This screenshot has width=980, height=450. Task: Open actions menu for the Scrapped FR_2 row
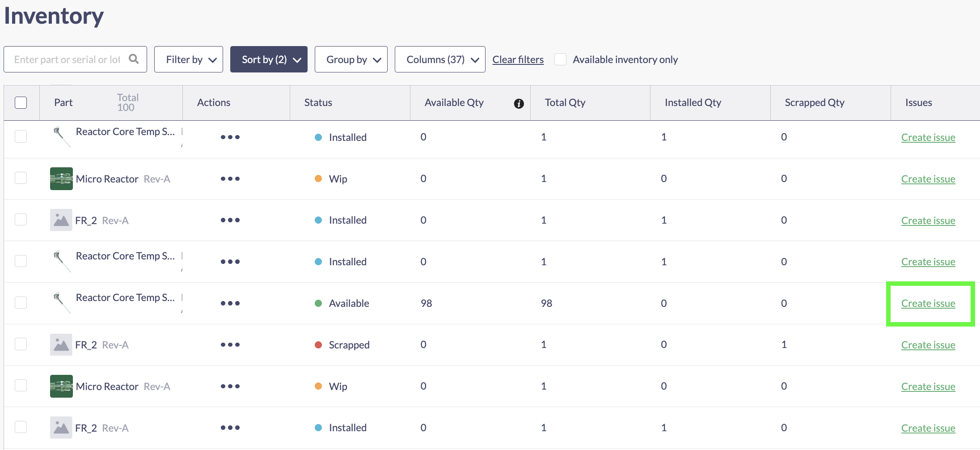tap(230, 345)
